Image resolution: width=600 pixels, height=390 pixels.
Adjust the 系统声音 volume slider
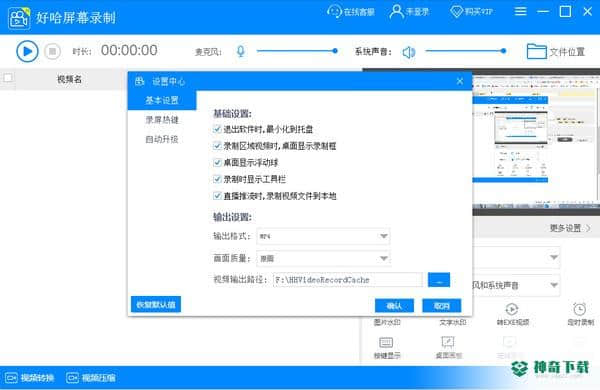[x=466, y=51]
